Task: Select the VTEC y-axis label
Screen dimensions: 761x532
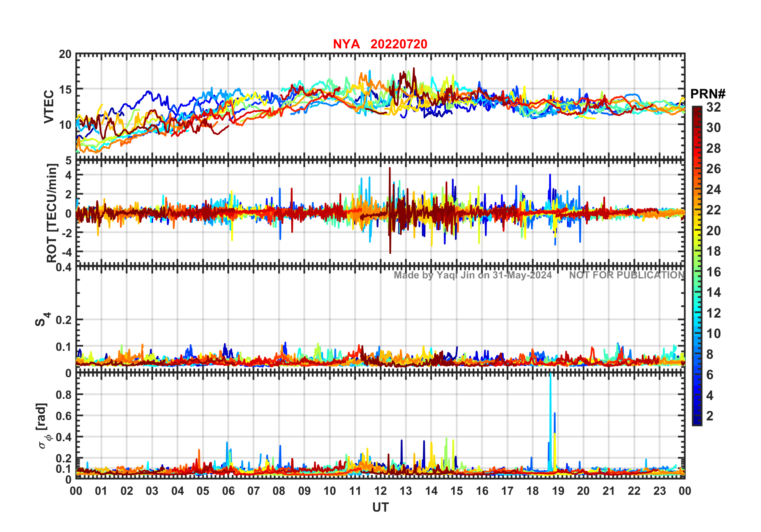Action: (x=49, y=107)
